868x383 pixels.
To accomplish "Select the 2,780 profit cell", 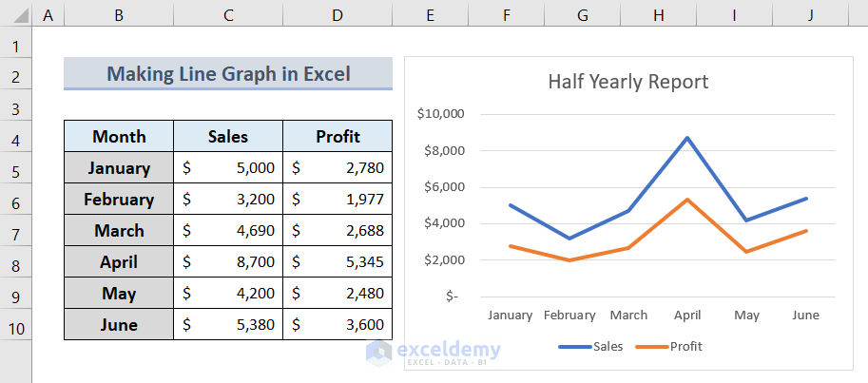I will [338, 167].
